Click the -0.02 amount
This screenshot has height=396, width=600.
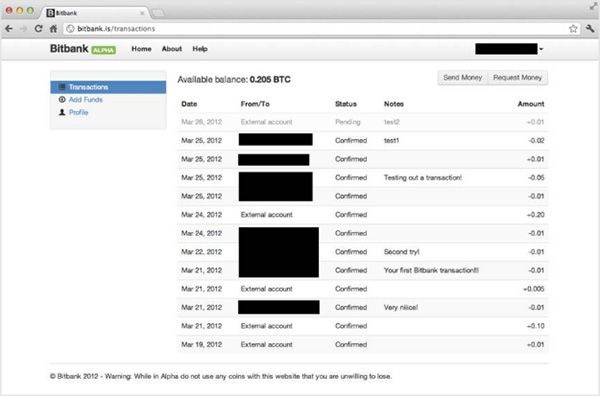tap(536, 141)
